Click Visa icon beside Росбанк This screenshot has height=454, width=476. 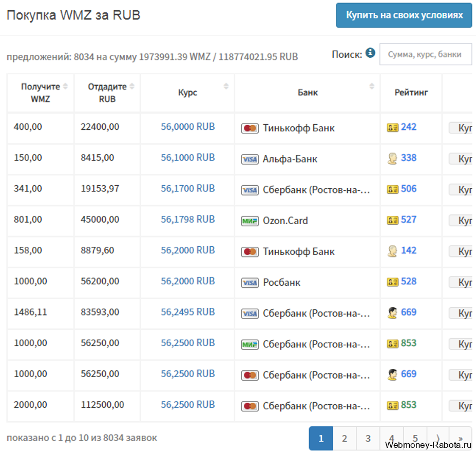tap(250, 283)
